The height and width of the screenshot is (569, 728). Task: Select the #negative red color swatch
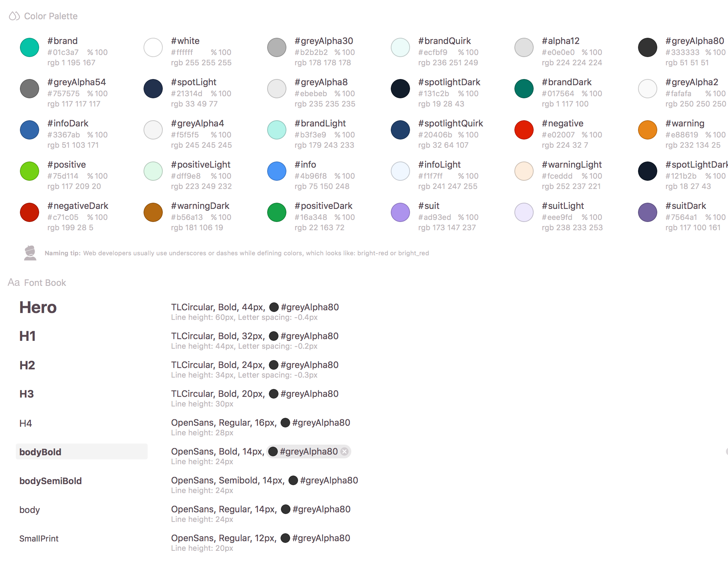click(524, 130)
